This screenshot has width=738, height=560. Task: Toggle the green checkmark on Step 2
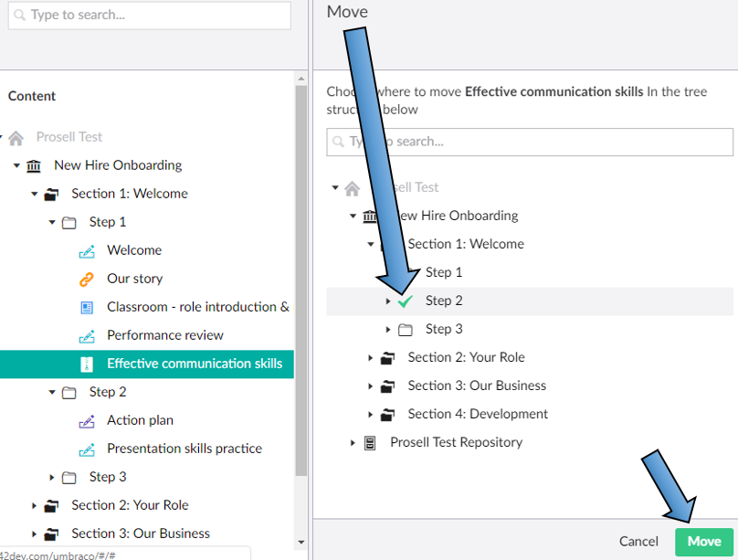coord(403,300)
